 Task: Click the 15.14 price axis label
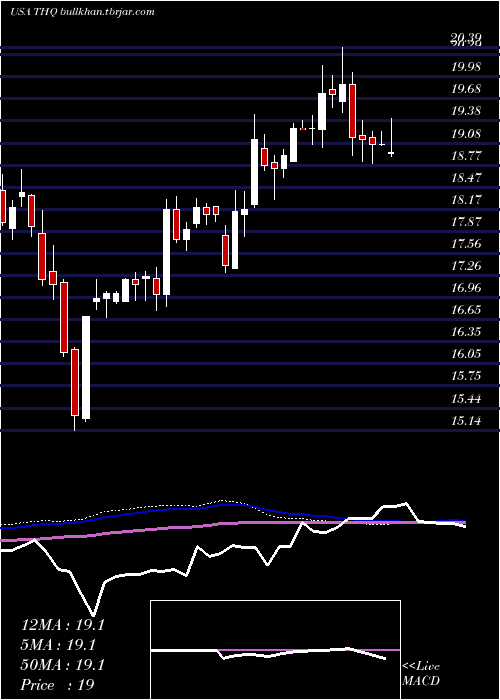466,421
